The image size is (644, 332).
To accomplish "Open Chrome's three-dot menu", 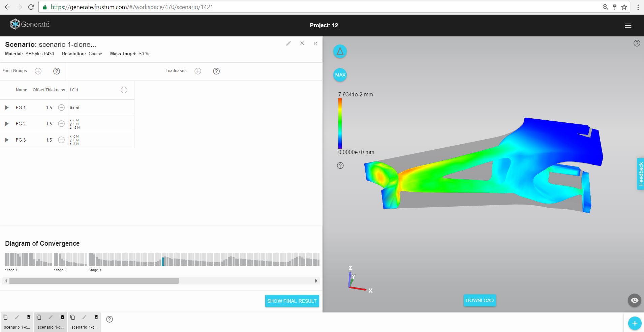I will (x=638, y=7).
